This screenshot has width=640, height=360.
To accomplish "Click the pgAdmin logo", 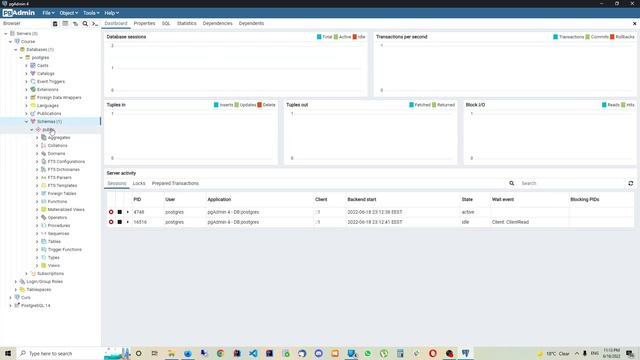I will pyautogui.click(x=19, y=13).
